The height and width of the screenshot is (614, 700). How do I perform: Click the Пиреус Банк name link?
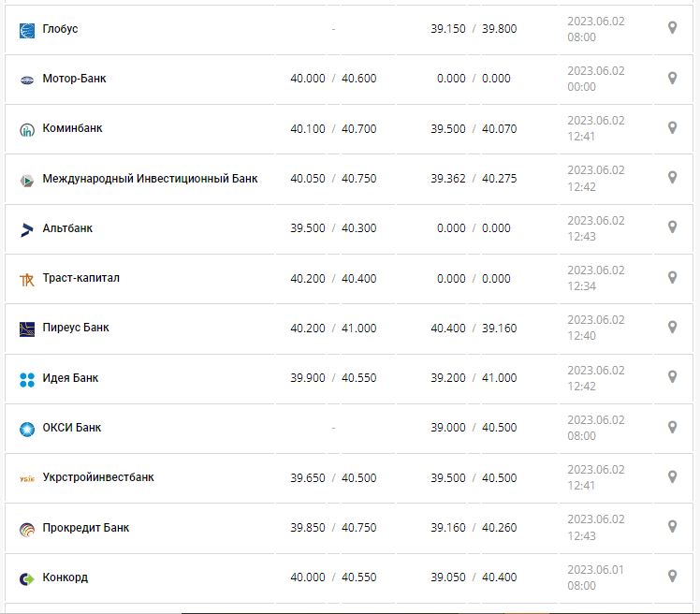tap(76, 328)
